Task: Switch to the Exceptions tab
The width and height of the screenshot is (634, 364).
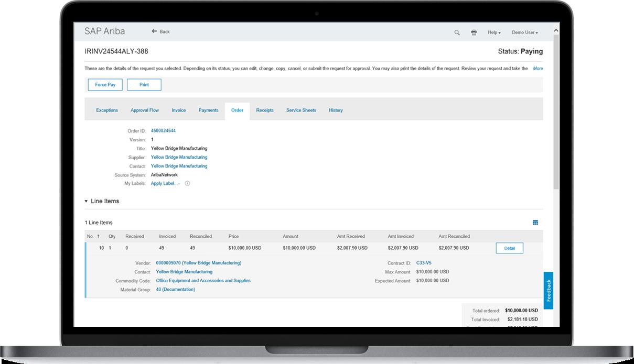Action: (107, 111)
